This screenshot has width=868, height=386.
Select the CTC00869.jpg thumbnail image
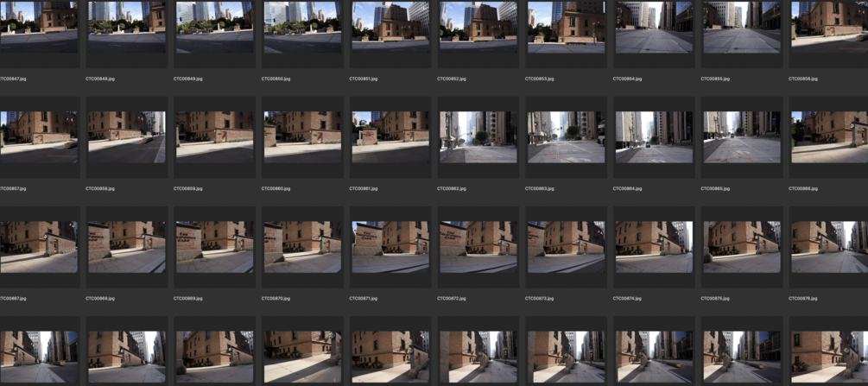pos(214,247)
